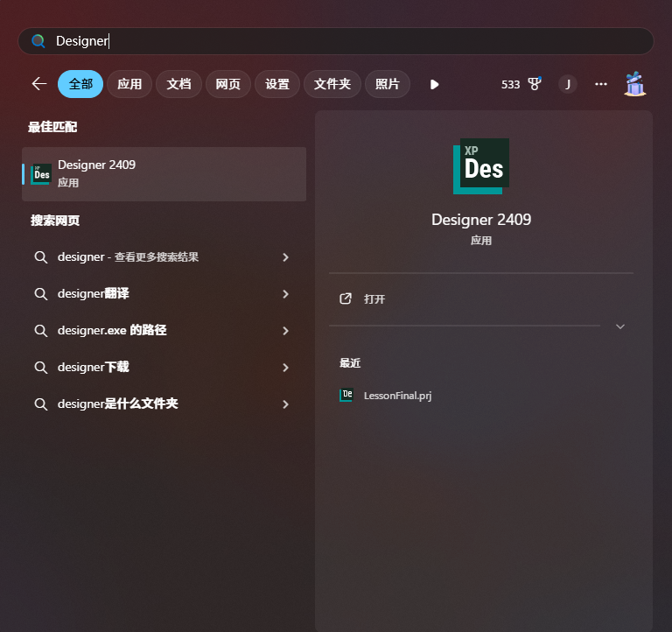Click magnifier icon beside designer翻译
The image size is (672, 632).
pyautogui.click(x=41, y=294)
